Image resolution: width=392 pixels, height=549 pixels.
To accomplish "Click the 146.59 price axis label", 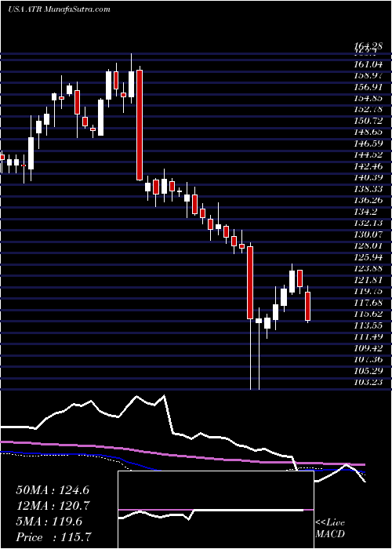I will 368,144.
